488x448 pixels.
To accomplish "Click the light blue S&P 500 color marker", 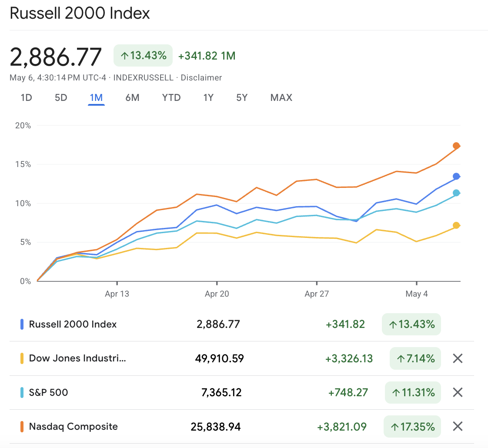I will click(22, 392).
